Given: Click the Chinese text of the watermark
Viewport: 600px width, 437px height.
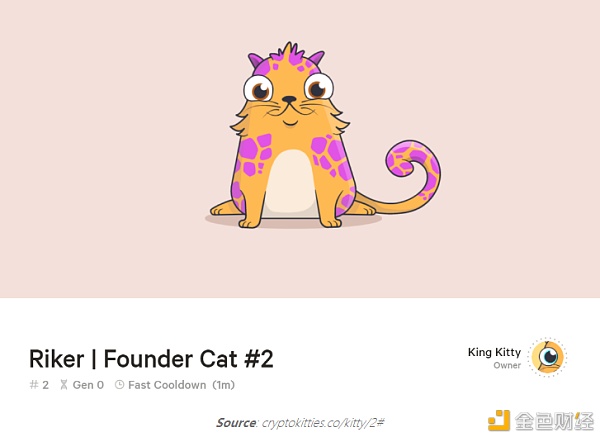Looking at the screenshot, I should point(554,421).
